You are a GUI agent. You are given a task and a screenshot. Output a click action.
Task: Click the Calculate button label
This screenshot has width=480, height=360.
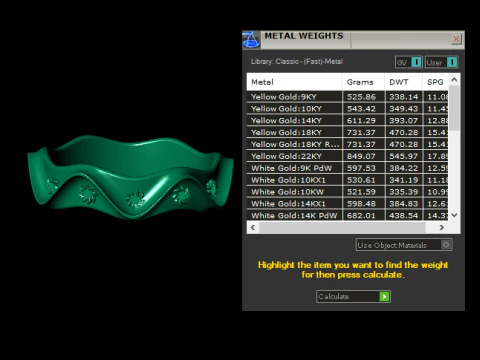click(333, 296)
